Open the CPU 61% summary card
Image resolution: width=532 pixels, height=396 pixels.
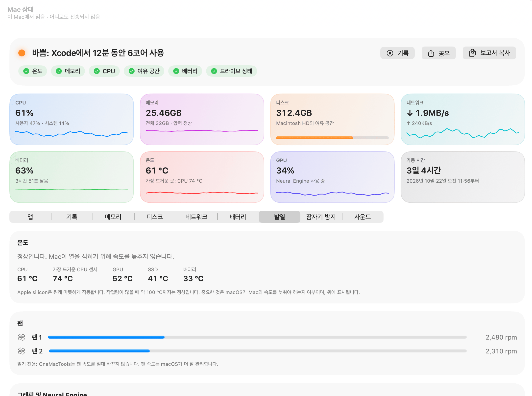[x=72, y=119]
